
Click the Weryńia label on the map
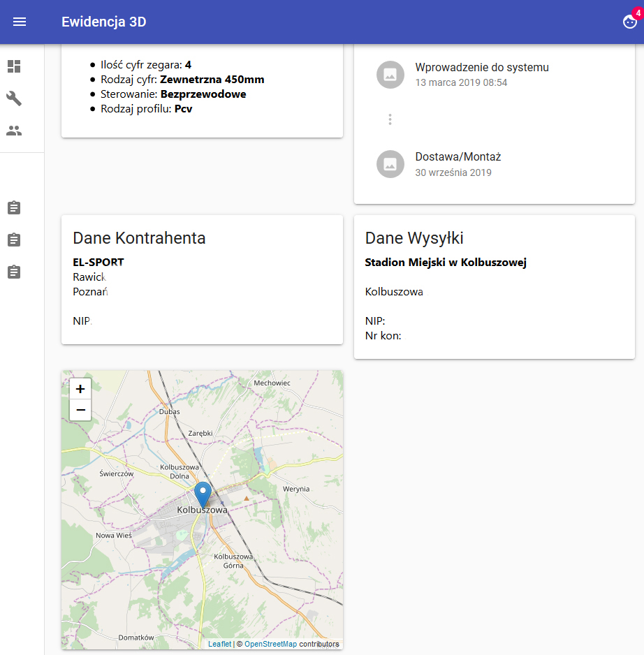click(x=296, y=489)
